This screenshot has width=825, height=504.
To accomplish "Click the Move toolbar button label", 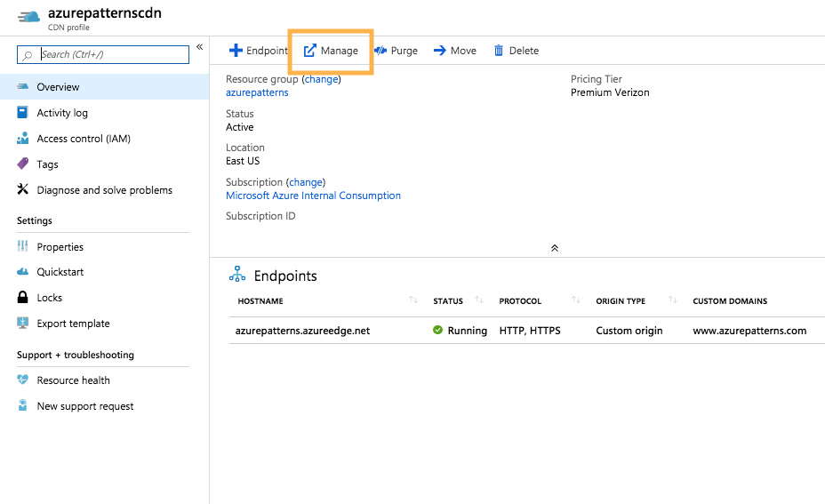I will click(463, 51).
